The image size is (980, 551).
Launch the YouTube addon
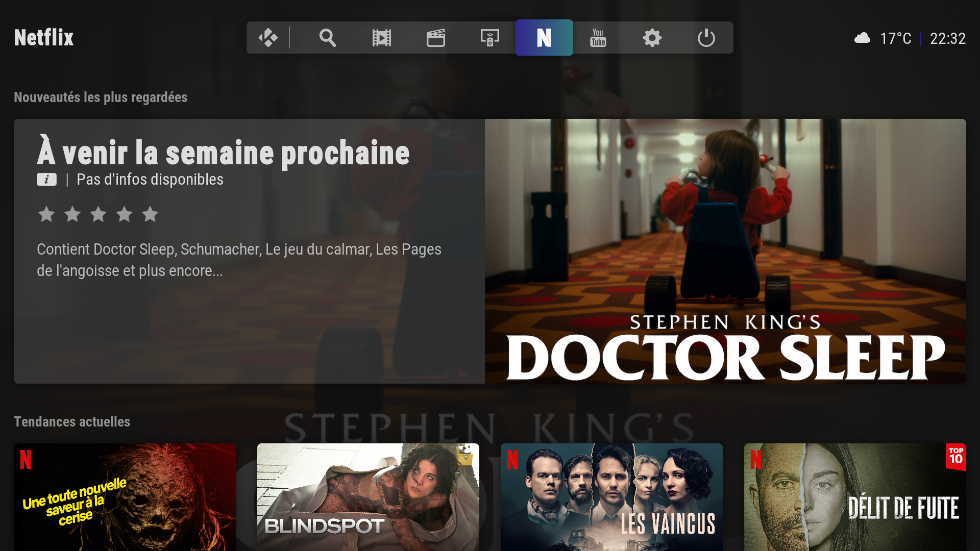(x=598, y=37)
